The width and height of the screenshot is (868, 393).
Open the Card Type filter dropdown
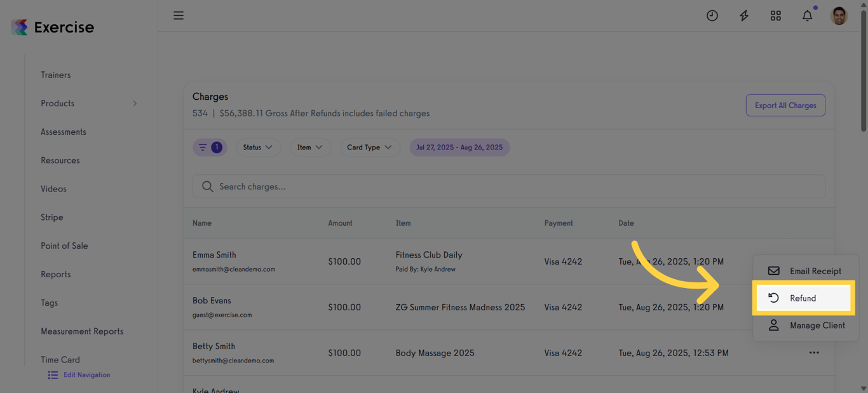[369, 148]
